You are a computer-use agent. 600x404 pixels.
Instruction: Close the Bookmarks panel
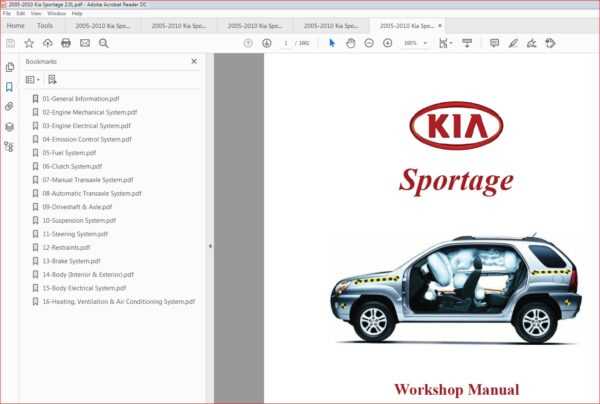[194, 61]
